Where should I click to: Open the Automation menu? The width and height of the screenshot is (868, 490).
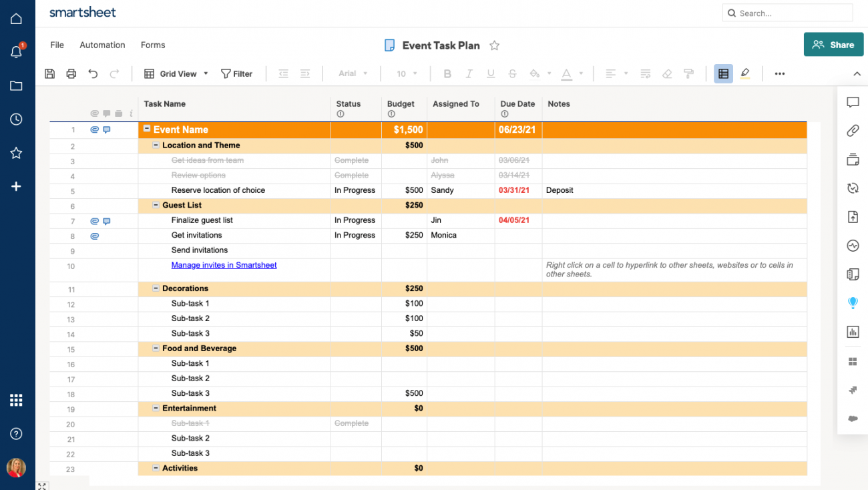point(101,45)
